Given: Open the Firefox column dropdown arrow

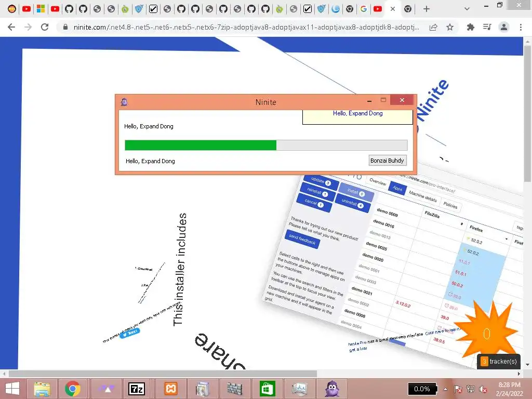Looking at the screenshot, I should pyautogui.click(x=507, y=239).
